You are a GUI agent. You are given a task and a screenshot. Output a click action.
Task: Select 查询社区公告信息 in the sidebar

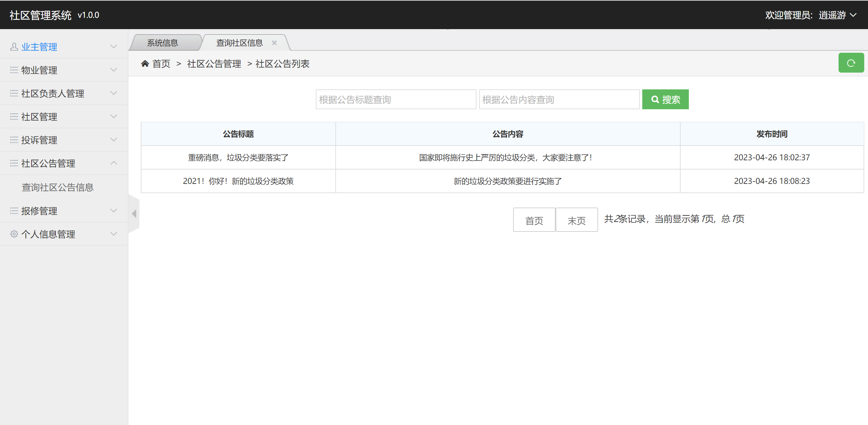[x=58, y=187]
